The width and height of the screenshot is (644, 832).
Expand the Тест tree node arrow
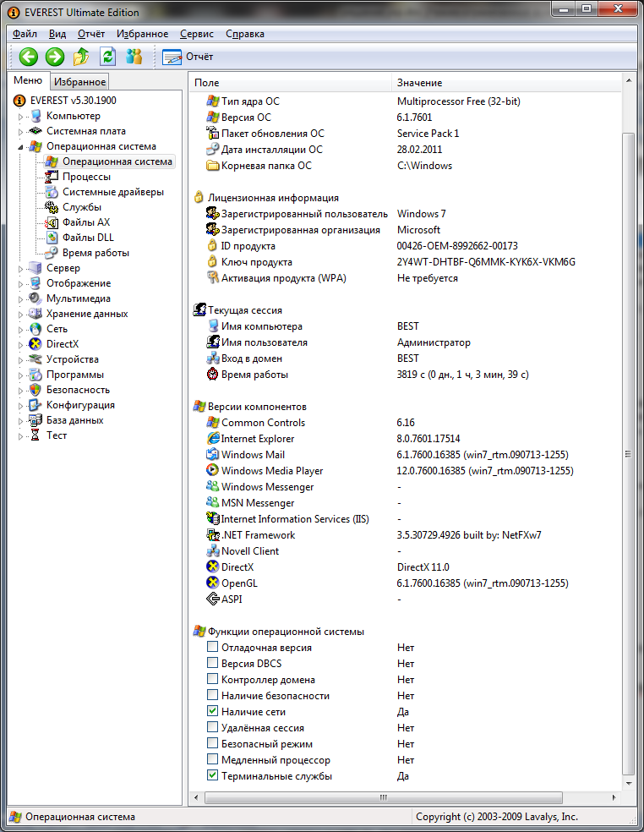pos(20,436)
